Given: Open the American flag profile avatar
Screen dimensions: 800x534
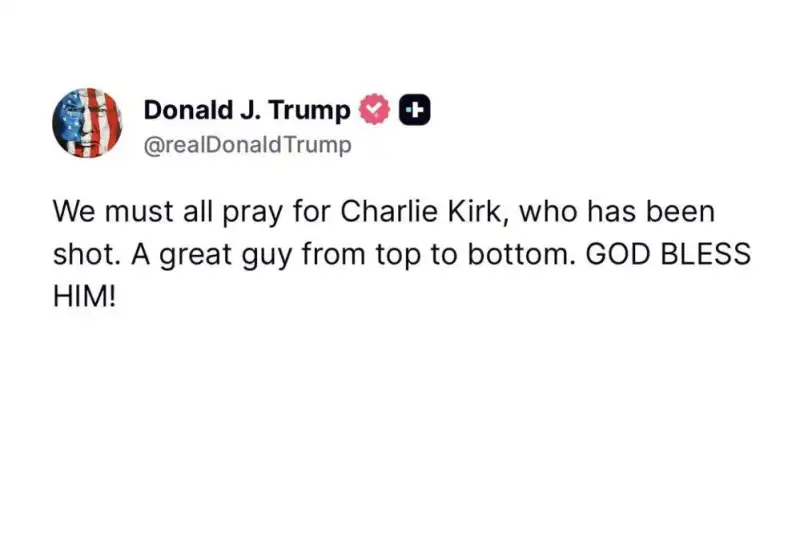Looking at the screenshot, I should [x=87, y=123].
